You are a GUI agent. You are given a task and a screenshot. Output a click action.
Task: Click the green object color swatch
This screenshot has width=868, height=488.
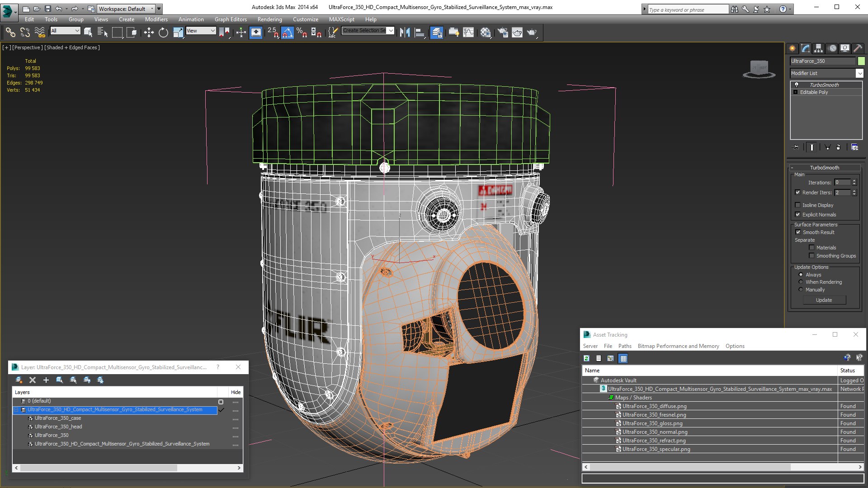(x=861, y=61)
